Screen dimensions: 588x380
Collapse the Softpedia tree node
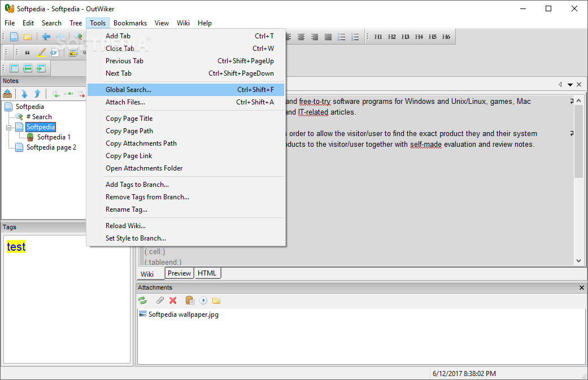click(8, 128)
